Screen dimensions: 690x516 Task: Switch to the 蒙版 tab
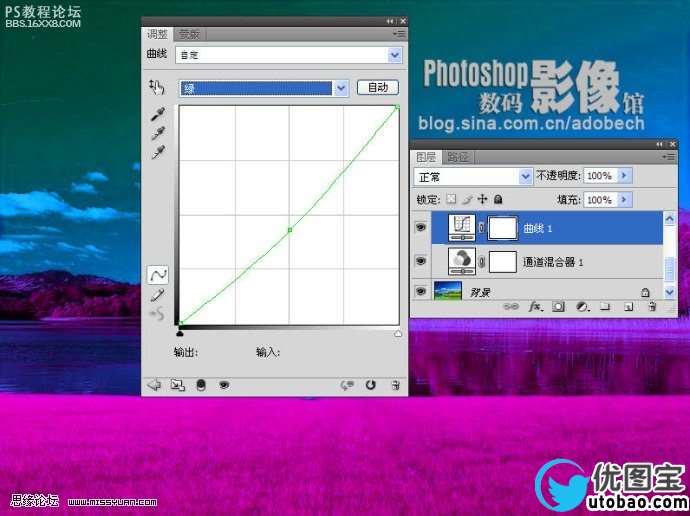tap(189, 34)
